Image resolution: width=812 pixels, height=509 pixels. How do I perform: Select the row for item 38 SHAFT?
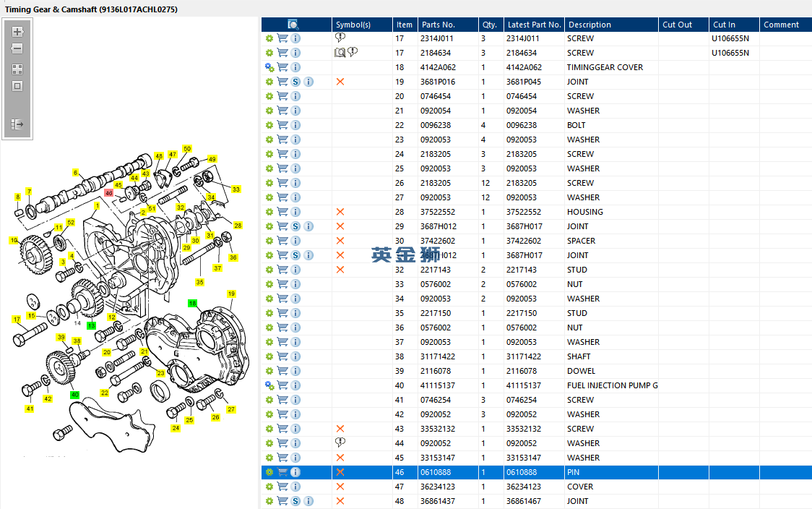pos(578,356)
